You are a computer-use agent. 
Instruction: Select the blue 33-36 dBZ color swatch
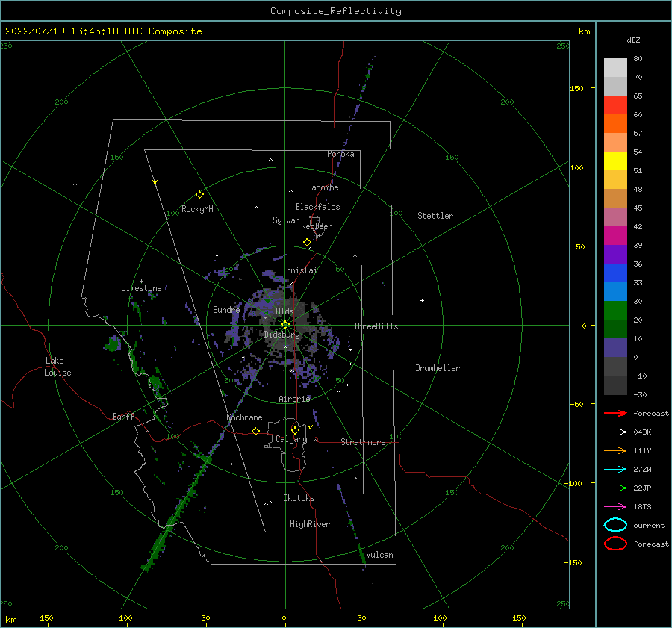615,273
